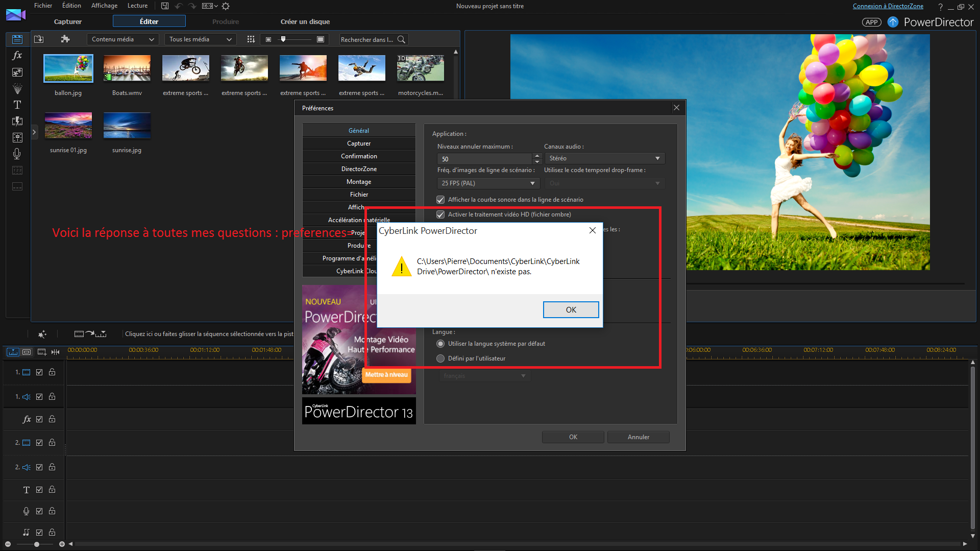Click the Magic Tools icon above the timeline
980x551 pixels.
click(42, 334)
